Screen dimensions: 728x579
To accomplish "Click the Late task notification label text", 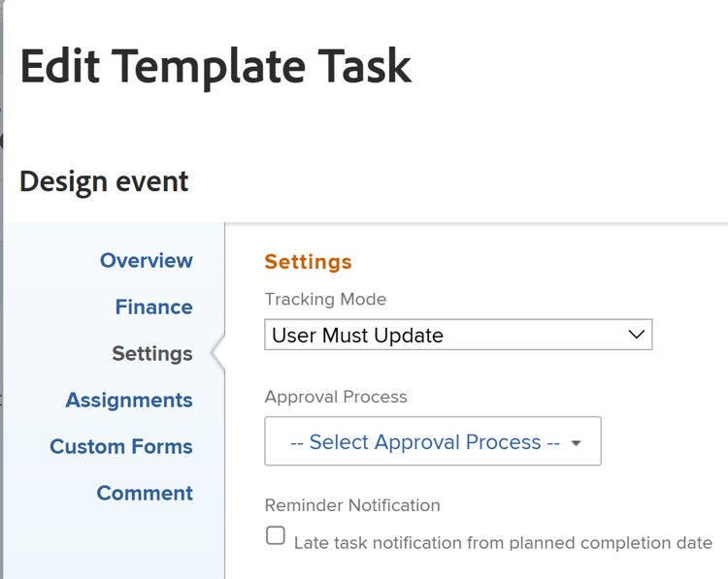I will 503,543.
